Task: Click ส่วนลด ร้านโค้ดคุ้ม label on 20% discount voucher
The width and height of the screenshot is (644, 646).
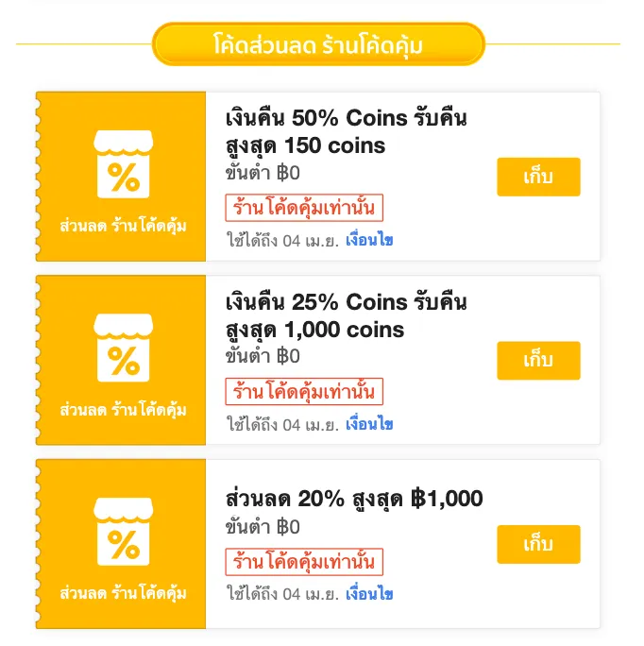Action: pyautogui.click(x=123, y=594)
